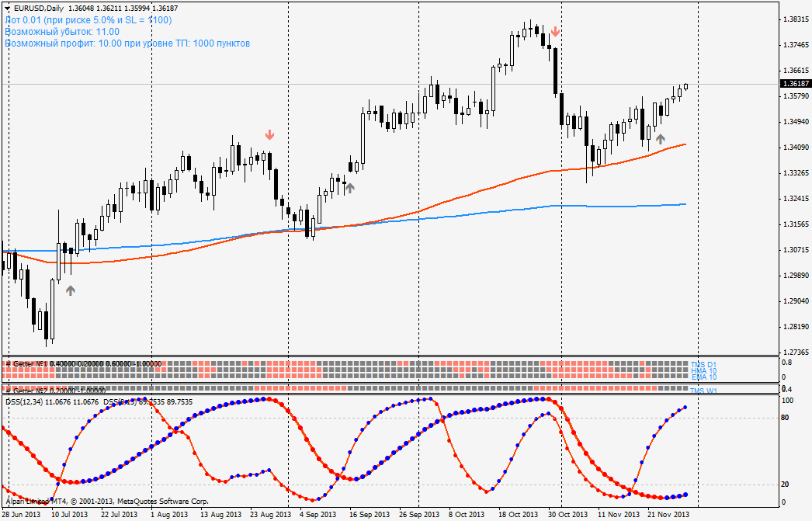The height and width of the screenshot is (521, 812).
Task: Click the '16 Sep 2013' date label
Action: [x=370, y=514]
